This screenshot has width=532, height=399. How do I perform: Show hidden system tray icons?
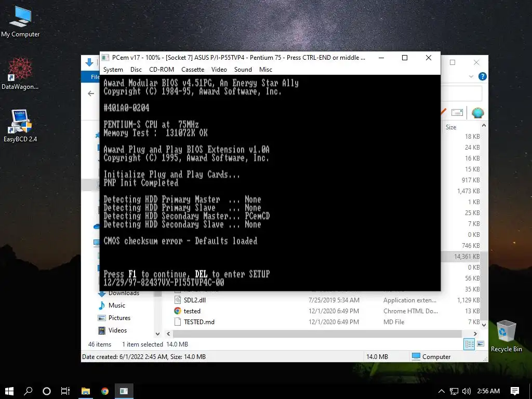tap(442, 391)
